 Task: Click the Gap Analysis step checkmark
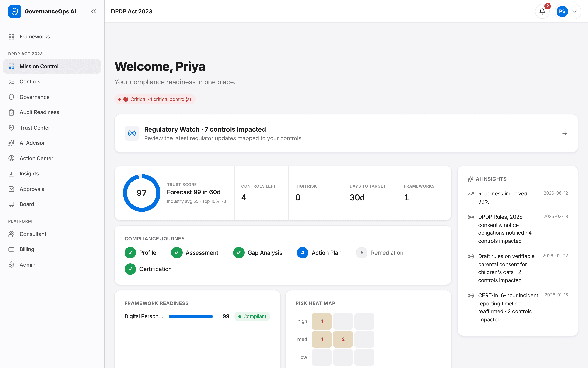(239, 253)
